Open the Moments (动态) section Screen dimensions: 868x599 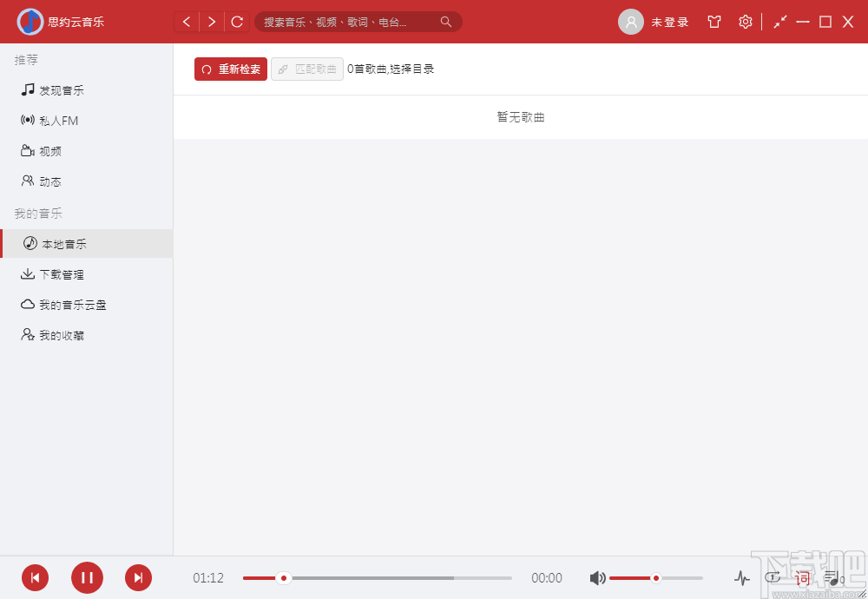48,181
